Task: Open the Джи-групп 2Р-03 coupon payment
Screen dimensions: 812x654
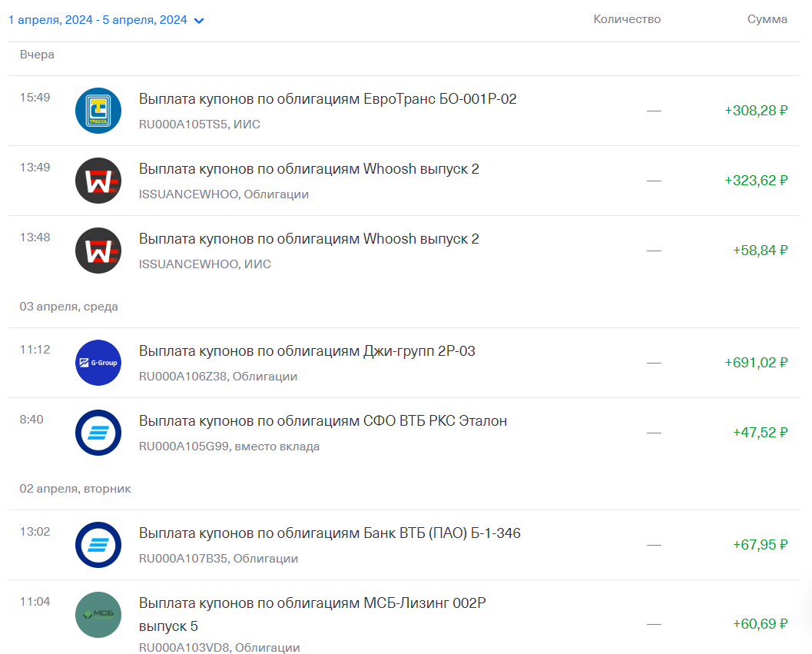Action: (404, 363)
